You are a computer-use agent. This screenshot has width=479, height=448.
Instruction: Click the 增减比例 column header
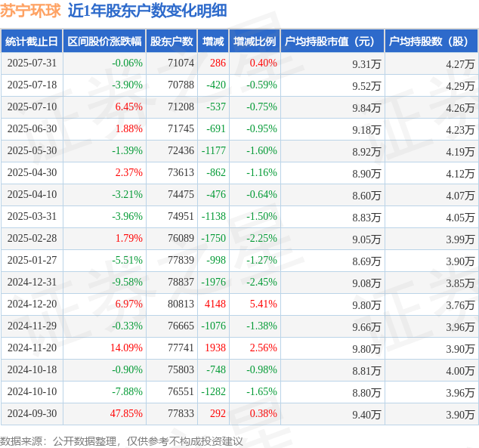pos(255,42)
